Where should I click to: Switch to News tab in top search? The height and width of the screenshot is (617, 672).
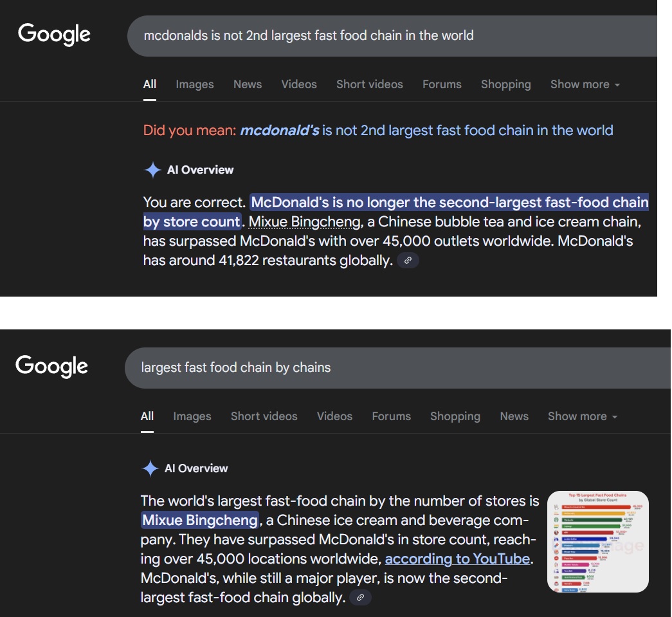248,84
